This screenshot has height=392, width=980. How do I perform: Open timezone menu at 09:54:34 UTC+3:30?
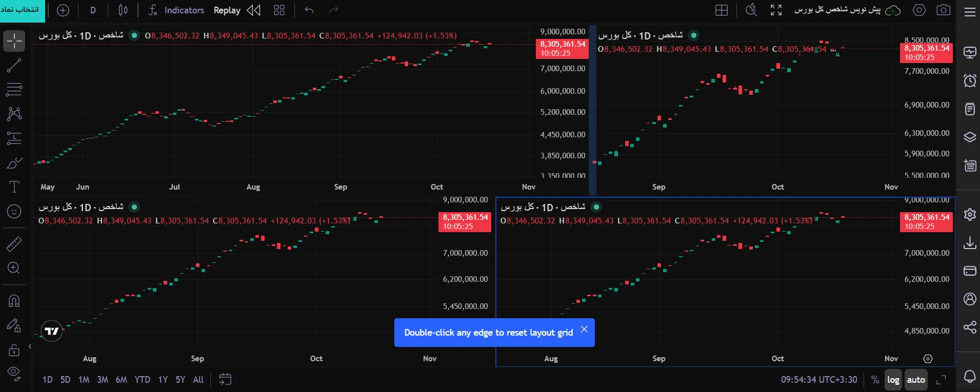pyautogui.click(x=819, y=380)
